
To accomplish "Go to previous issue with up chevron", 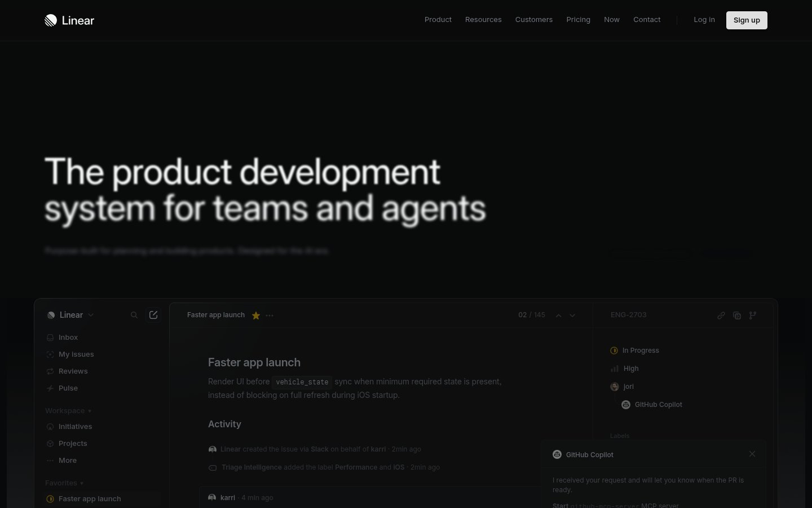I will click(x=558, y=316).
